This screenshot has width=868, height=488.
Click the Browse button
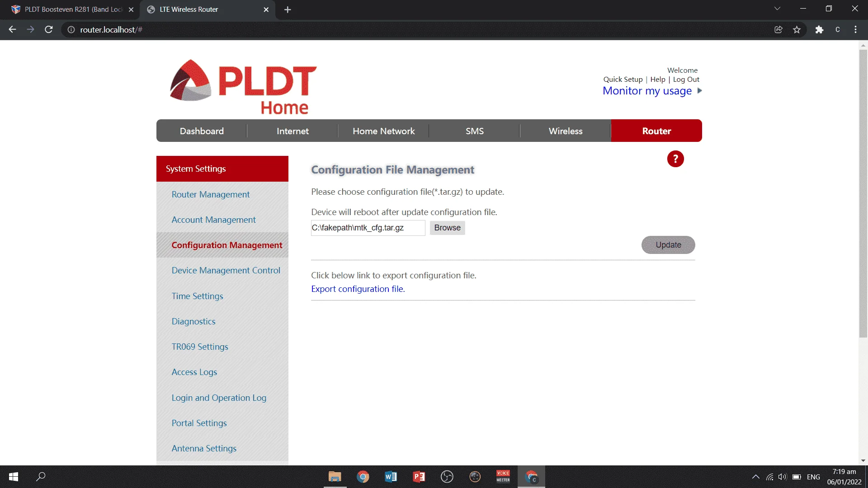coord(447,228)
